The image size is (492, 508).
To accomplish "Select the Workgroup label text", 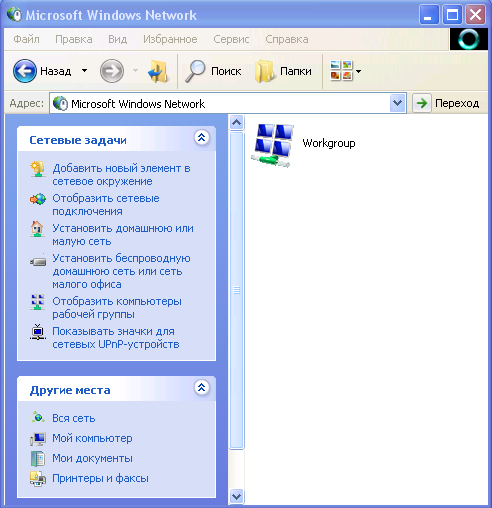I will (329, 143).
